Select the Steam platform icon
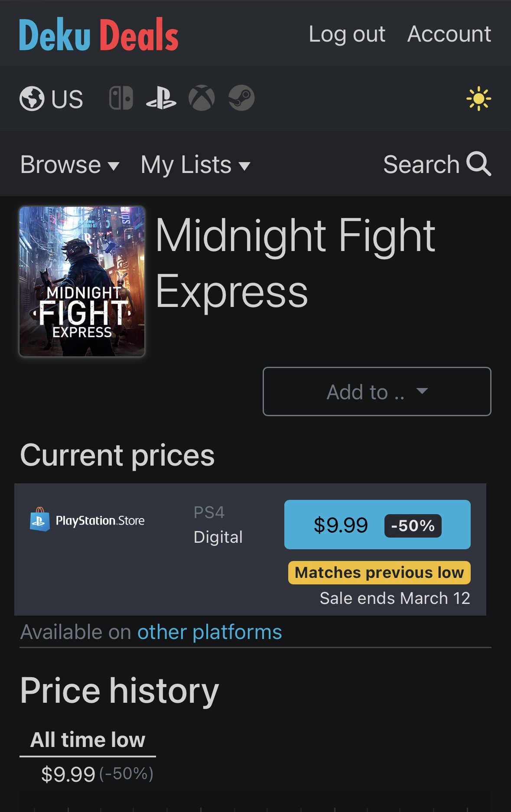Image resolution: width=511 pixels, height=812 pixels. point(241,98)
